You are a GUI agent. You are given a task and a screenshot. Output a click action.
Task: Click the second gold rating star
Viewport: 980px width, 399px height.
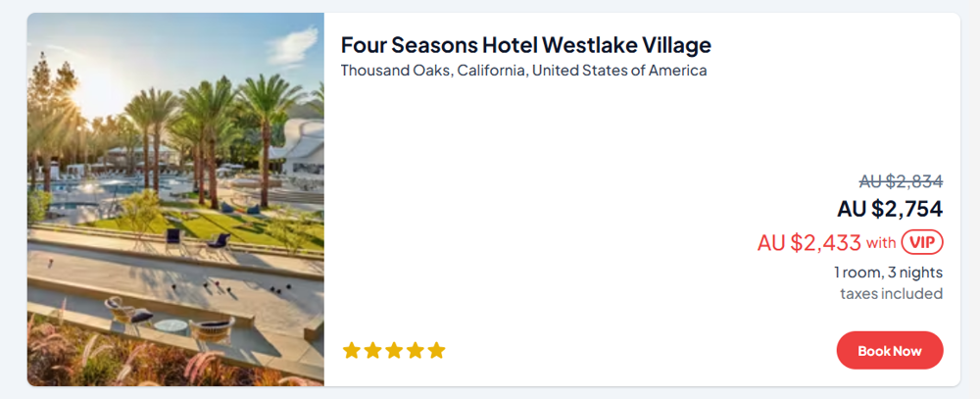(x=373, y=350)
